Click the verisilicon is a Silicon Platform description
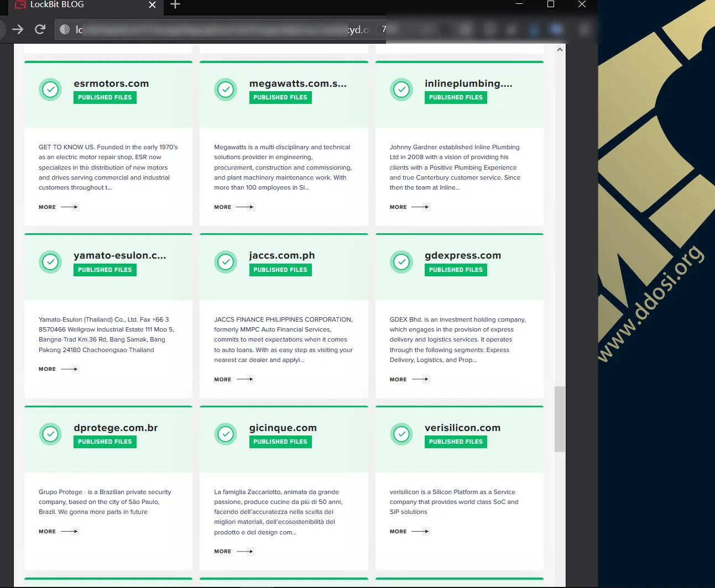The width and height of the screenshot is (715, 588). [x=454, y=502]
